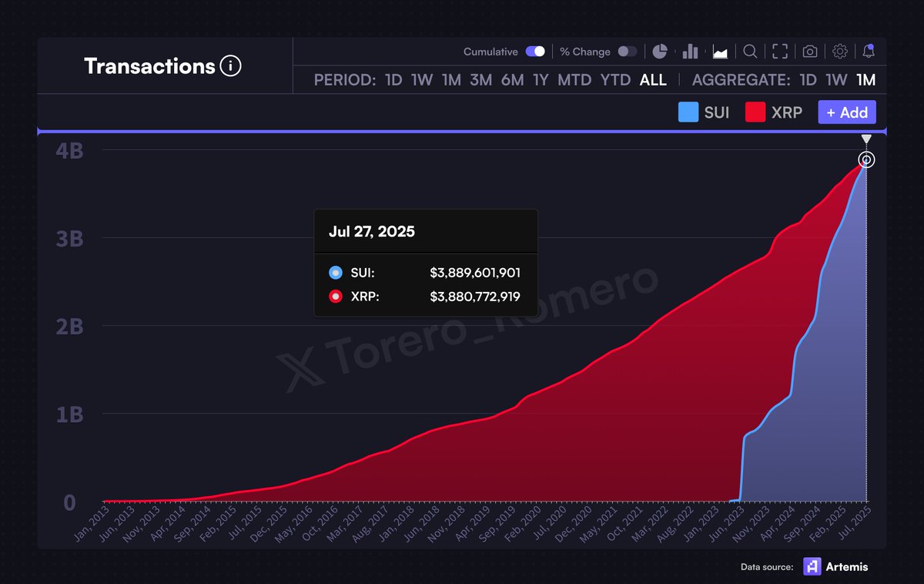Select the ALL period option
Screen dimensions: 924x584
(x=653, y=80)
